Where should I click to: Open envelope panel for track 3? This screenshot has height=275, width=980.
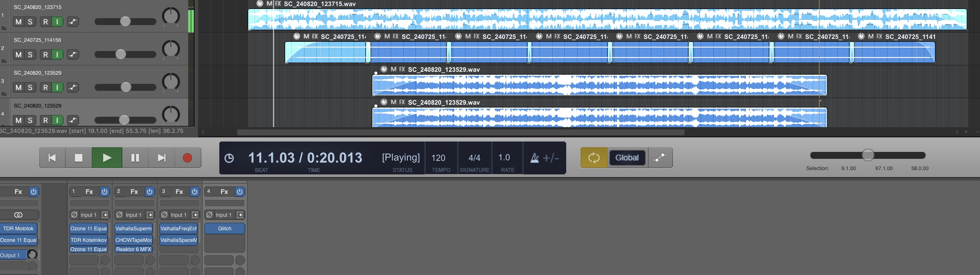tap(73, 87)
